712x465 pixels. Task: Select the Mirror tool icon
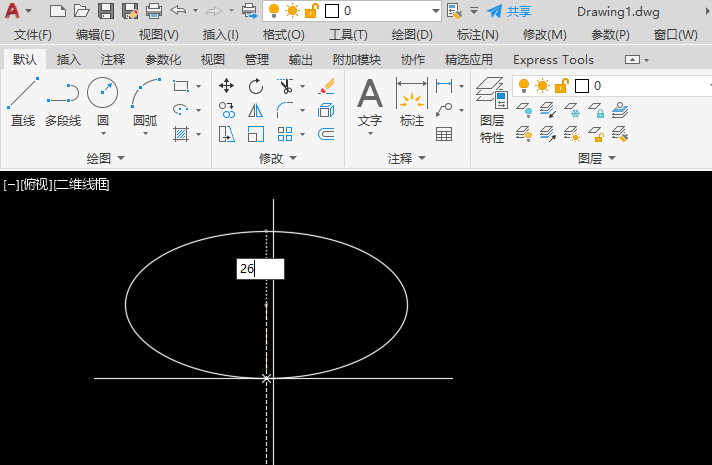tap(256, 110)
